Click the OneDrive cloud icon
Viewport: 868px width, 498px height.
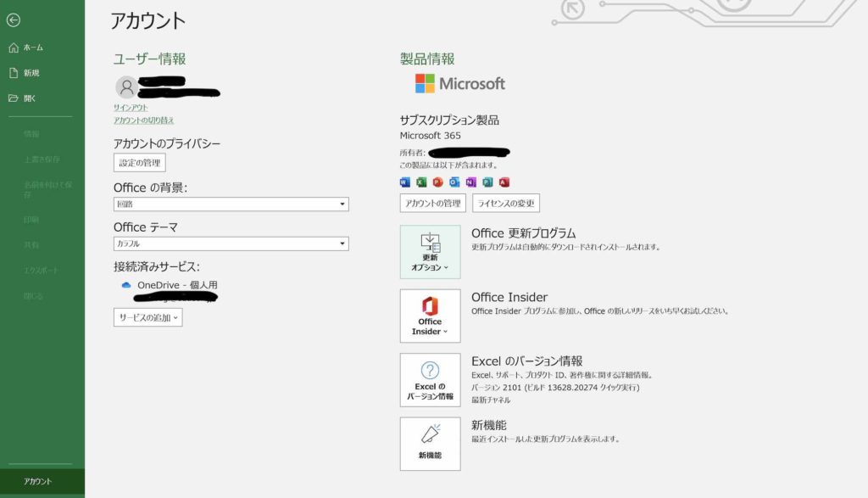(126, 285)
